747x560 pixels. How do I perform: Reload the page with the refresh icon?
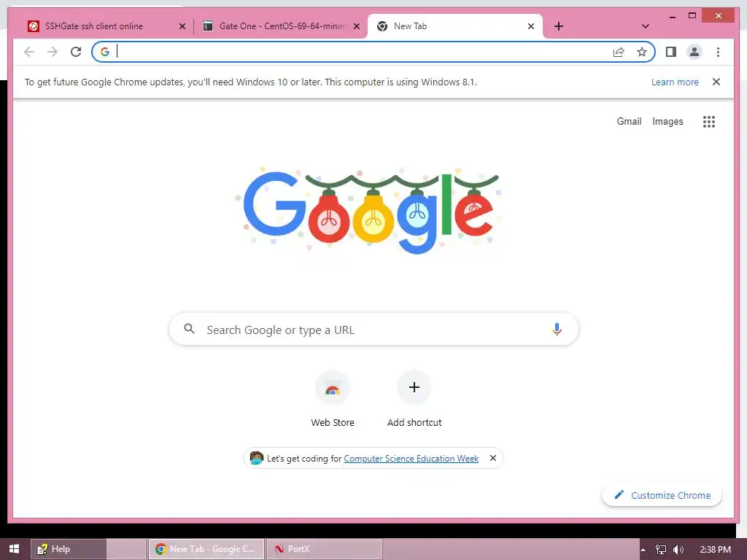coord(76,52)
